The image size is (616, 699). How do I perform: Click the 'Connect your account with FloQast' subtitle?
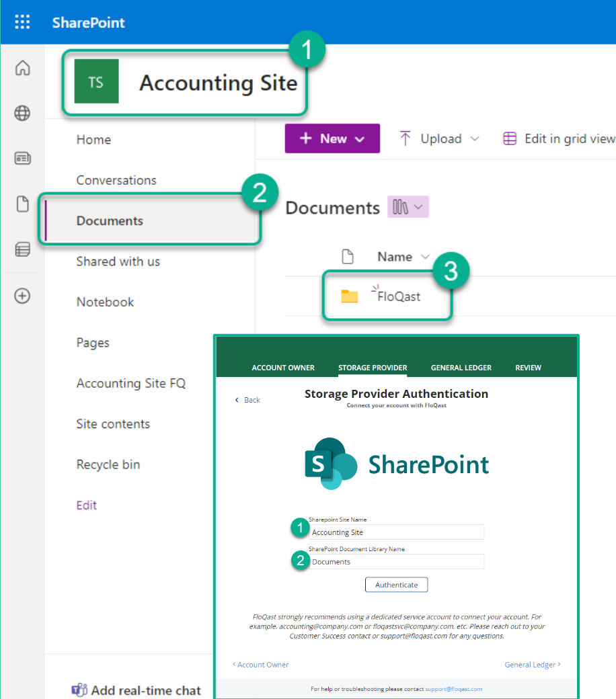click(x=397, y=405)
